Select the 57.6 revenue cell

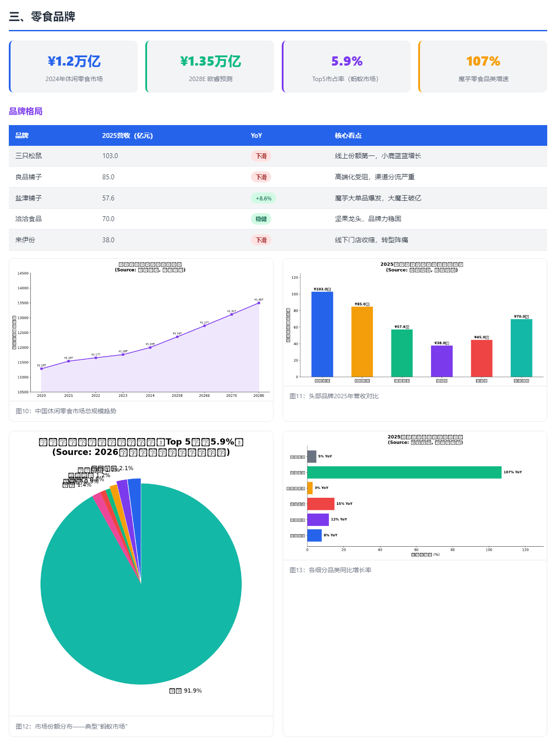point(108,198)
